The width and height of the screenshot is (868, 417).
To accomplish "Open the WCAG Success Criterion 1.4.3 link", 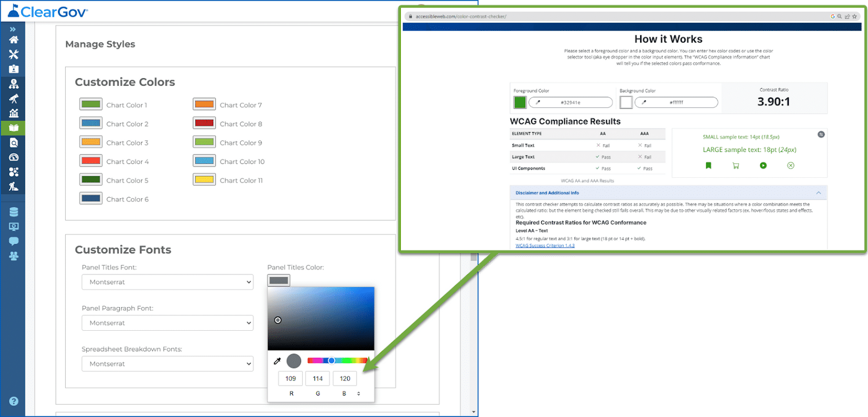I will pyautogui.click(x=545, y=246).
